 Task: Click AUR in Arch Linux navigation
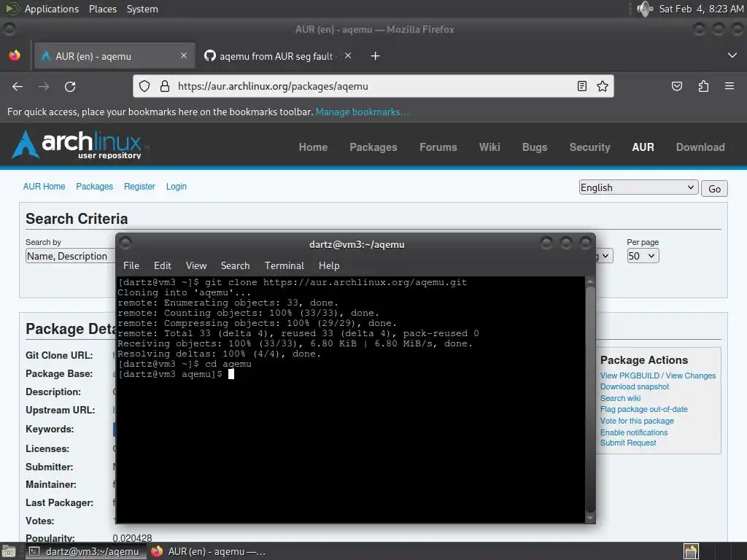[x=643, y=147]
